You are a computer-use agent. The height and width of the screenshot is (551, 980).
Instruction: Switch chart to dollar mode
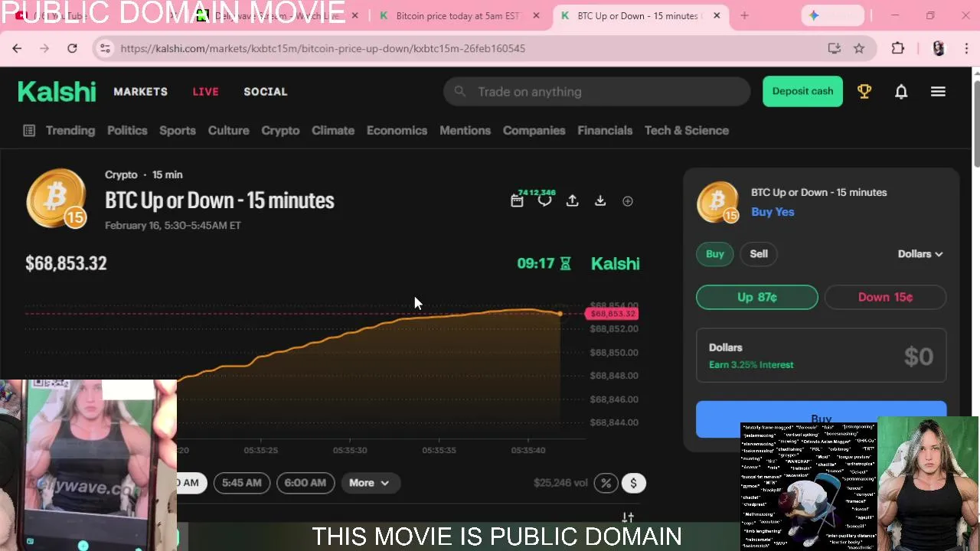633,483
